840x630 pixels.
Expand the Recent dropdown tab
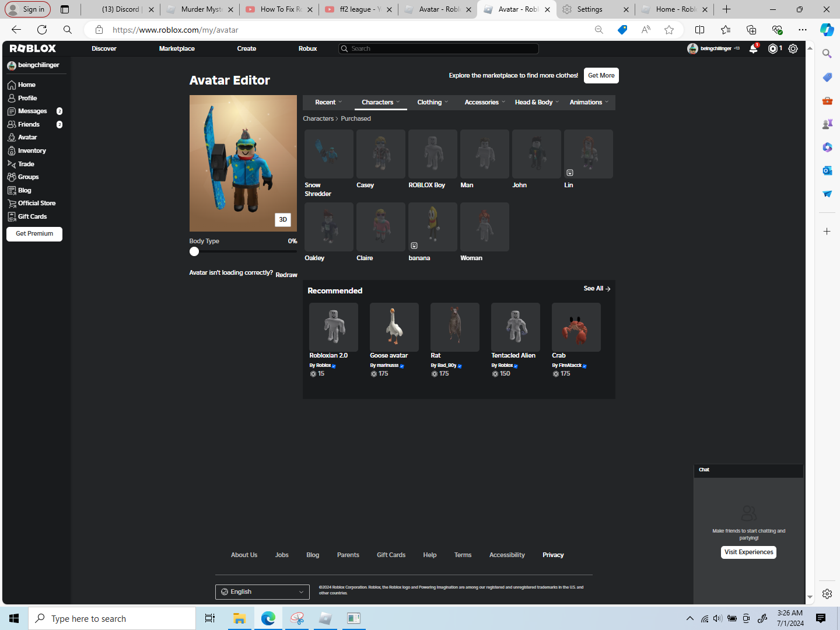coord(328,102)
